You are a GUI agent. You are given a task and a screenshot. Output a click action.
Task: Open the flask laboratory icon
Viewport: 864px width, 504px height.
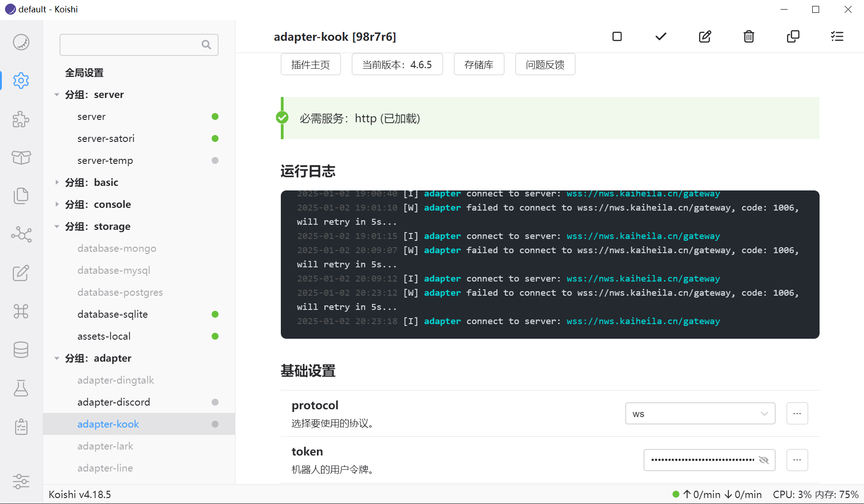click(21, 388)
